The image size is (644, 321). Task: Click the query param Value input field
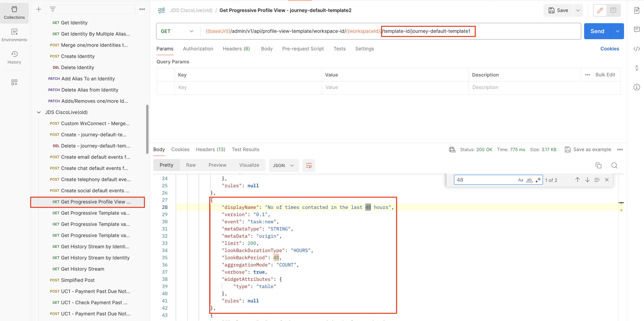coord(395,87)
